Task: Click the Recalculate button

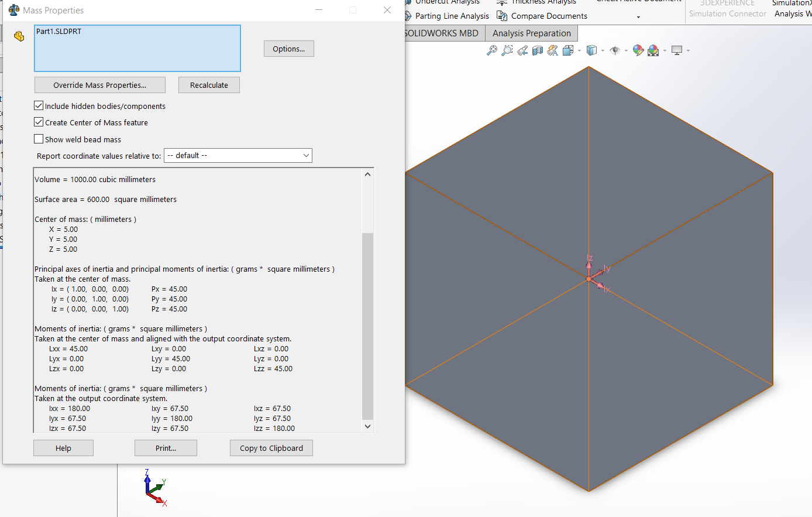Action: click(209, 85)
